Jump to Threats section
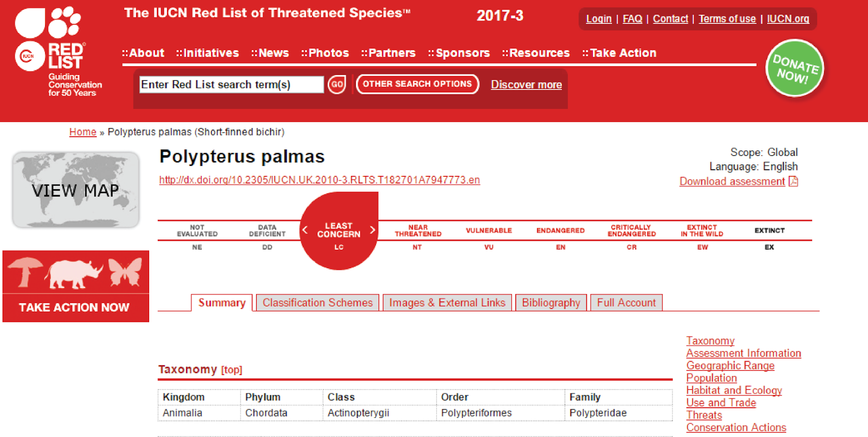The width and height of the screenshot is (868, 437). pos(704,415)
